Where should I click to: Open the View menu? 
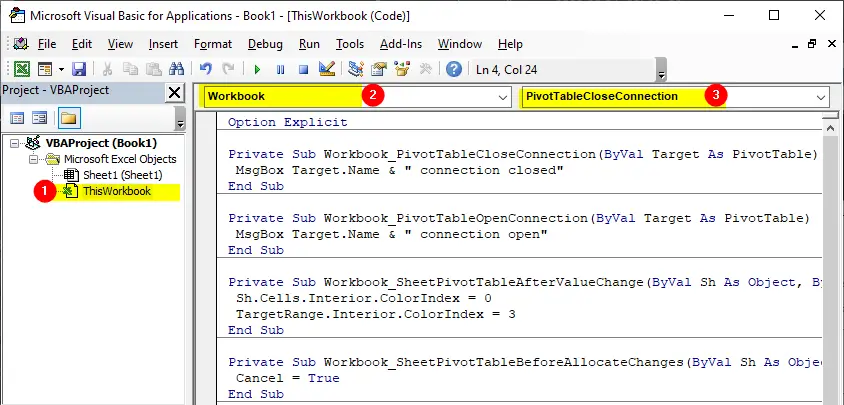(120, 44)
